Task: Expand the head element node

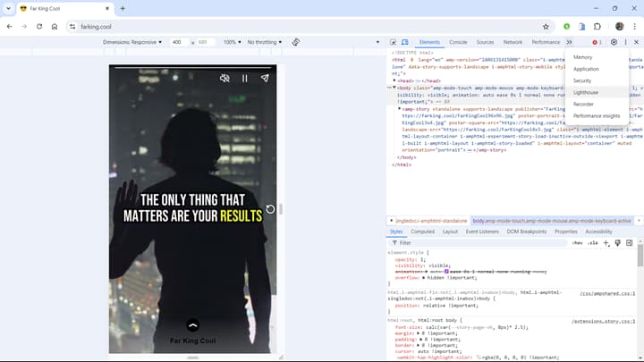Action: (394, 80)
